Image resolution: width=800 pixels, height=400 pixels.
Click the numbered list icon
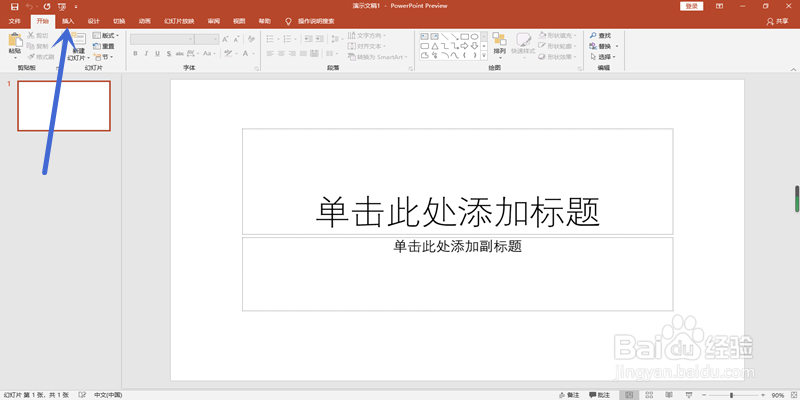289,39
